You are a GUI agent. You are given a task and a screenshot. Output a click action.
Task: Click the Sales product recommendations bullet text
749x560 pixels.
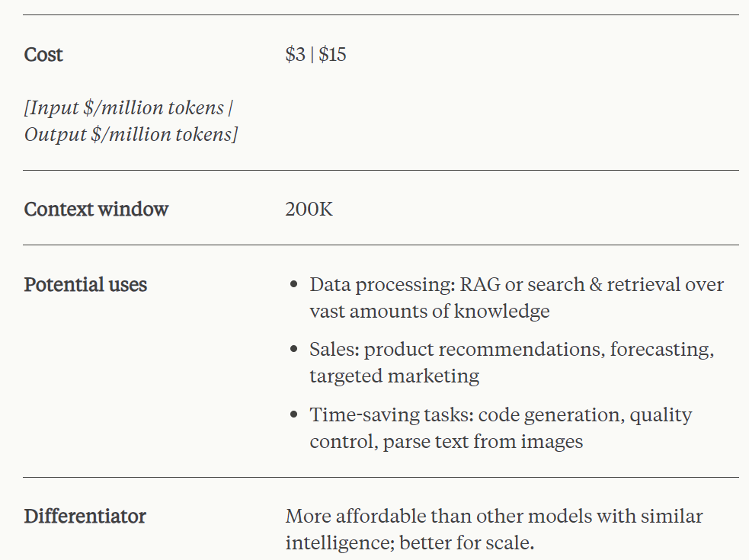511,350
